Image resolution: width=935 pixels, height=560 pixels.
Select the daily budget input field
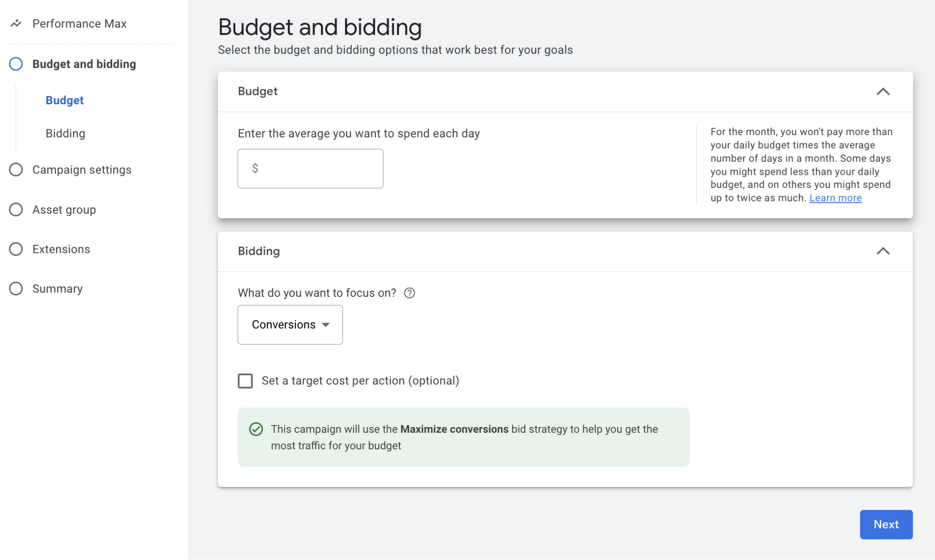point(310,168)
